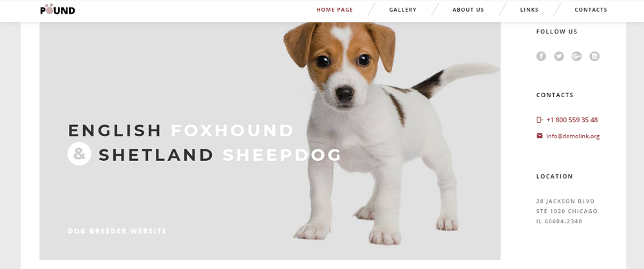
Task: Open the Twitter social icon
Action: [559, 56]
